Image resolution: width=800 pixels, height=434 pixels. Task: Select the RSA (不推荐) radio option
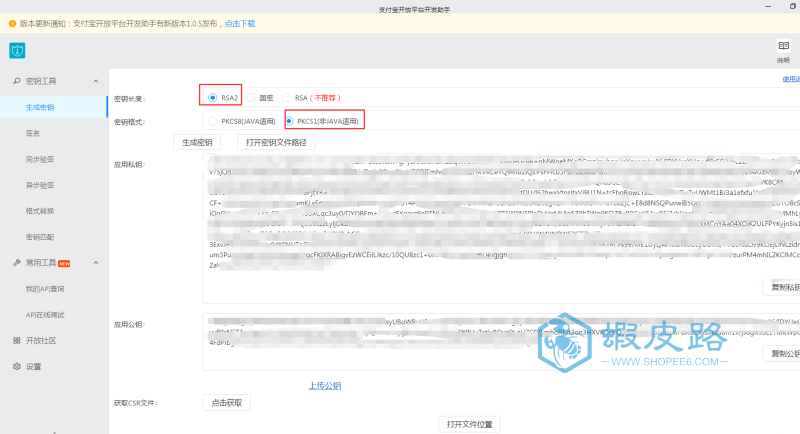286,97
